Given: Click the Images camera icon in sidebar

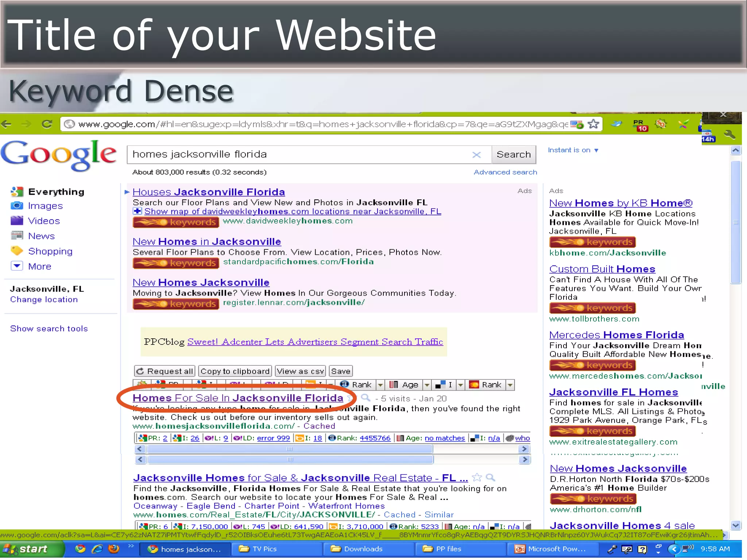Looking at the screenshot, I should point(17,206).
